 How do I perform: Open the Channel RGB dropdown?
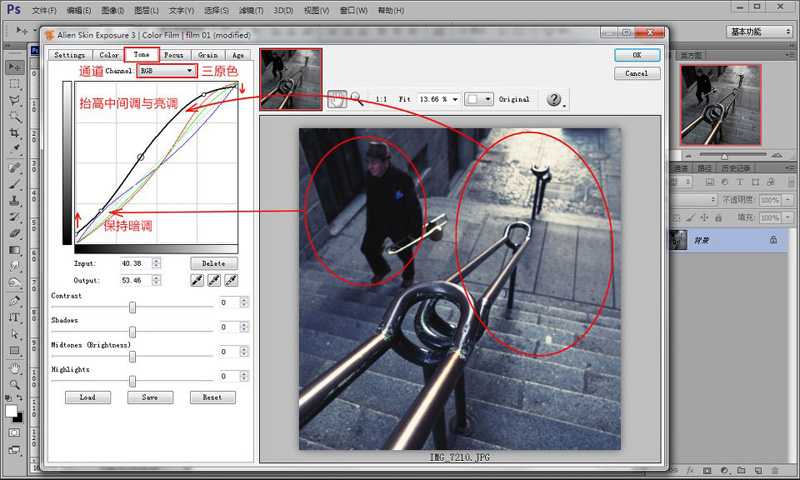click(x=167, y=70)
